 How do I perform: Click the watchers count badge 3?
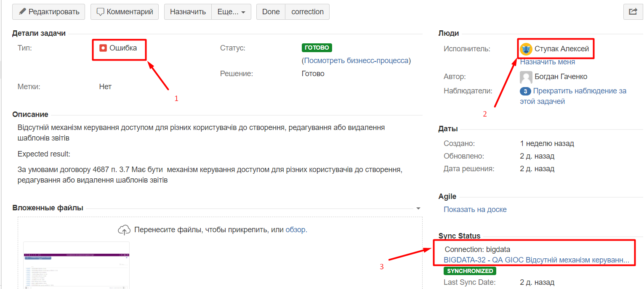coord(525,91)
